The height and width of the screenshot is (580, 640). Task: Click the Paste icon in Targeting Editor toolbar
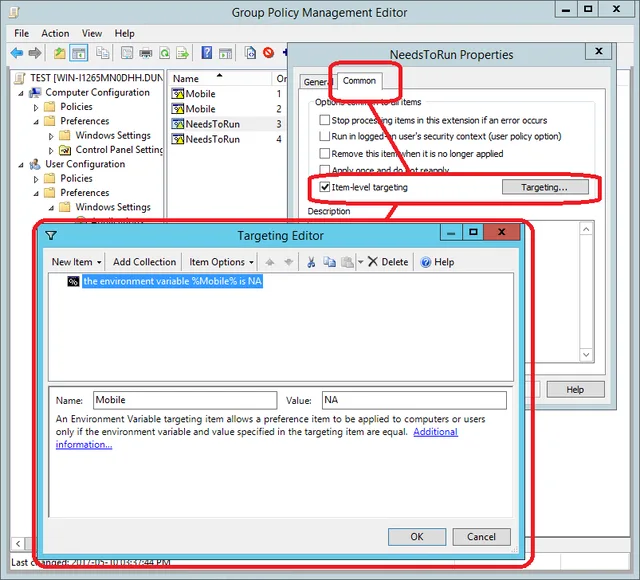[347, 262]
